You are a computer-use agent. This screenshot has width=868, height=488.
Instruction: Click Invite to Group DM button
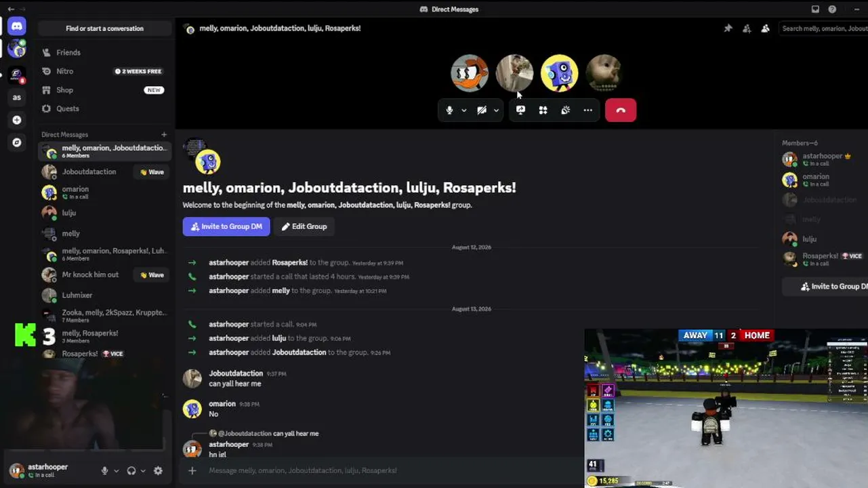tap(226, 226)
